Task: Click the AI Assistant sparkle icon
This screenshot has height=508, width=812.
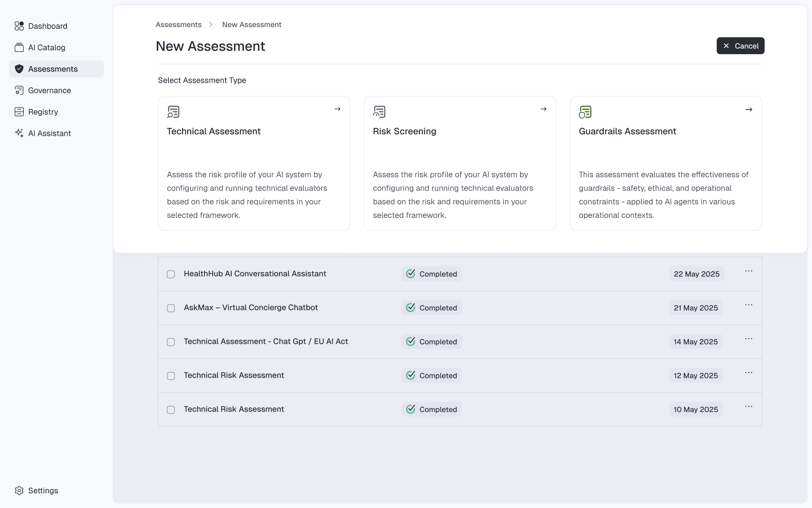Action: (19, 133)
